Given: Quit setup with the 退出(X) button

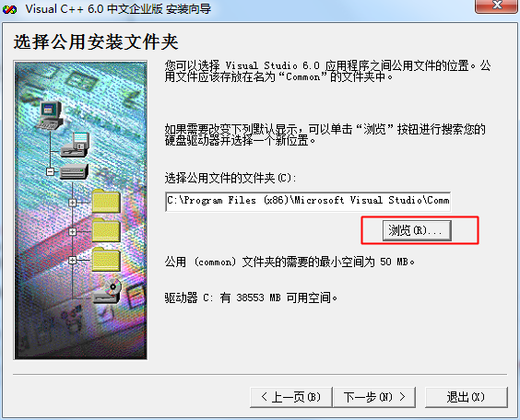Looking at the screenshot, I should 466,397.
